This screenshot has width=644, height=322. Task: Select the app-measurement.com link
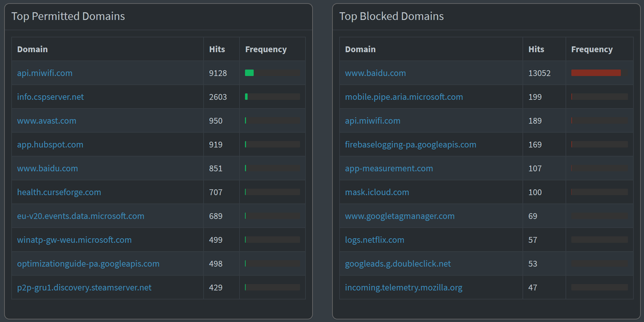click(389, 169)
